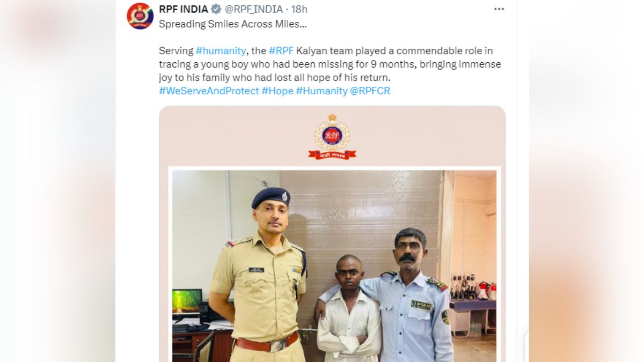The image size is (644, 362).
Task: Visit the @RPF_INDIA handle link
Action: (253, 9)
